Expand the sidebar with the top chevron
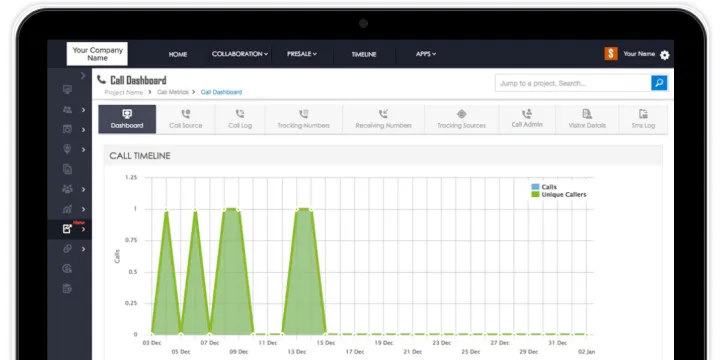This screenshot has width=720, height=360. click(83, 76)
